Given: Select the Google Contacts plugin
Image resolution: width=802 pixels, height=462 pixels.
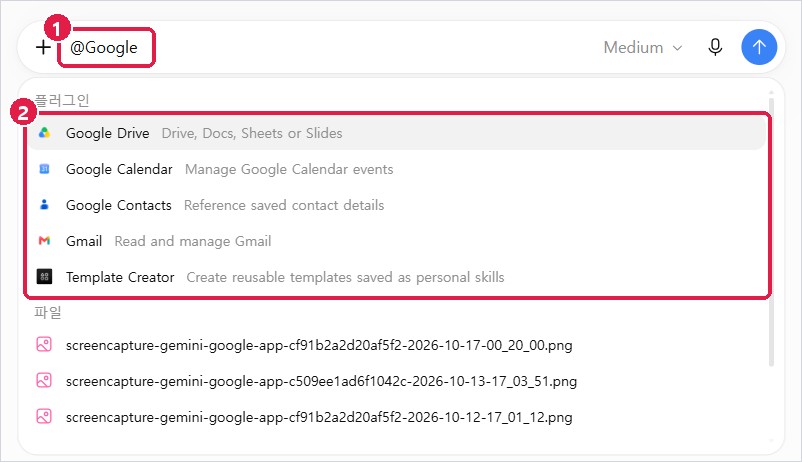Looking at the screenshot, I should tap(397, 205).
